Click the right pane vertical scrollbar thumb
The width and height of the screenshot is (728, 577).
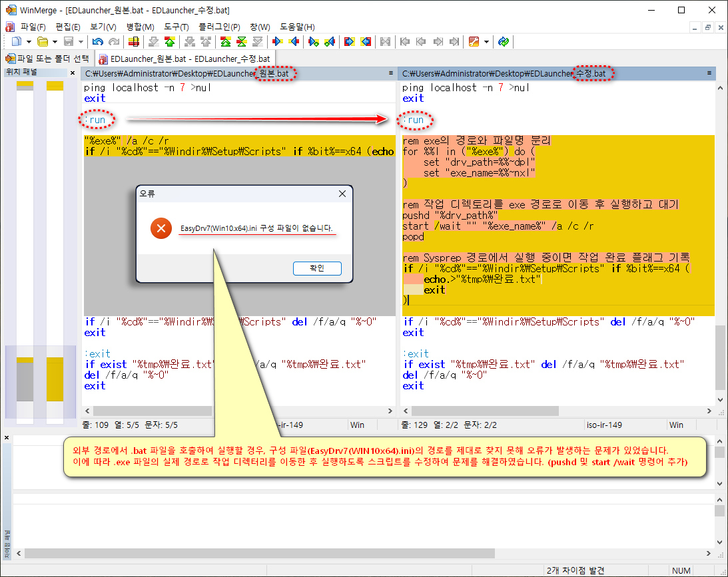[x=719, y=357]
